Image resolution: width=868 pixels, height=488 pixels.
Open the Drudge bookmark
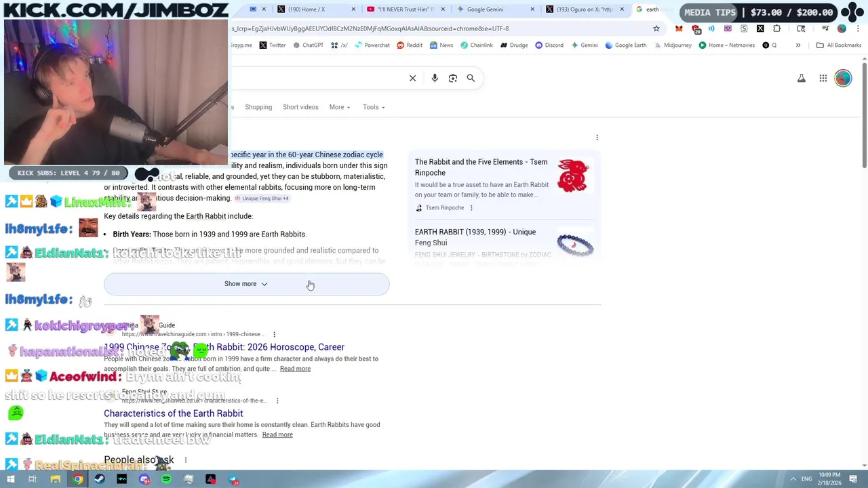tap(514, 45)
